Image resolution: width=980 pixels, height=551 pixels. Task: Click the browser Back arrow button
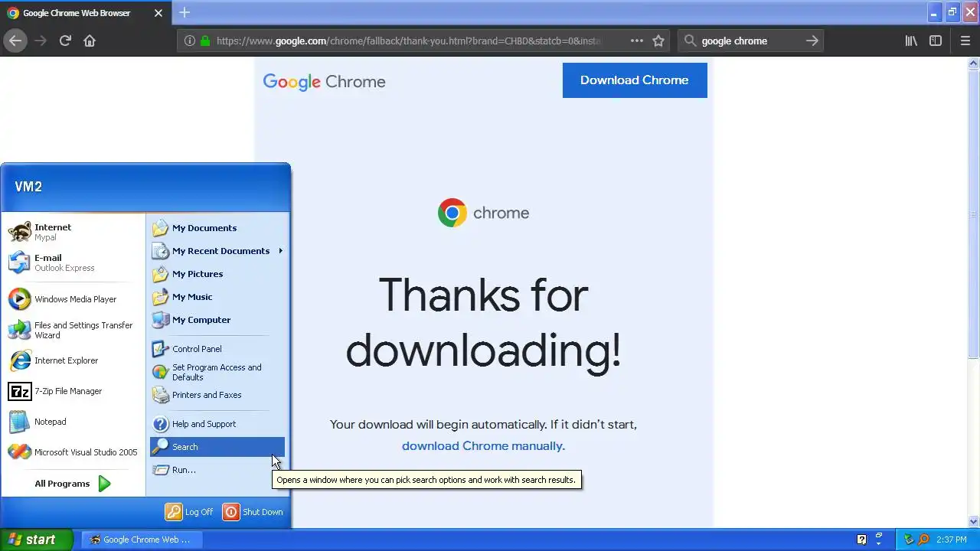15,41
